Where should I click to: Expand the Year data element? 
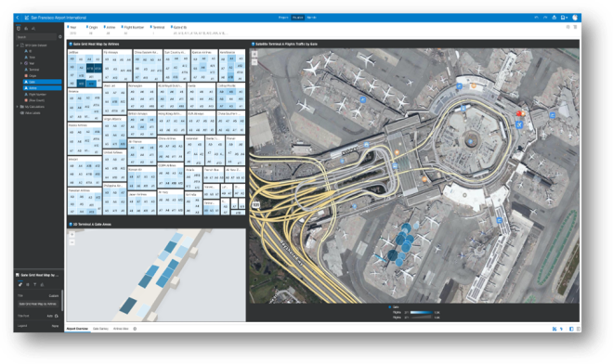click(x=21, y=63)
